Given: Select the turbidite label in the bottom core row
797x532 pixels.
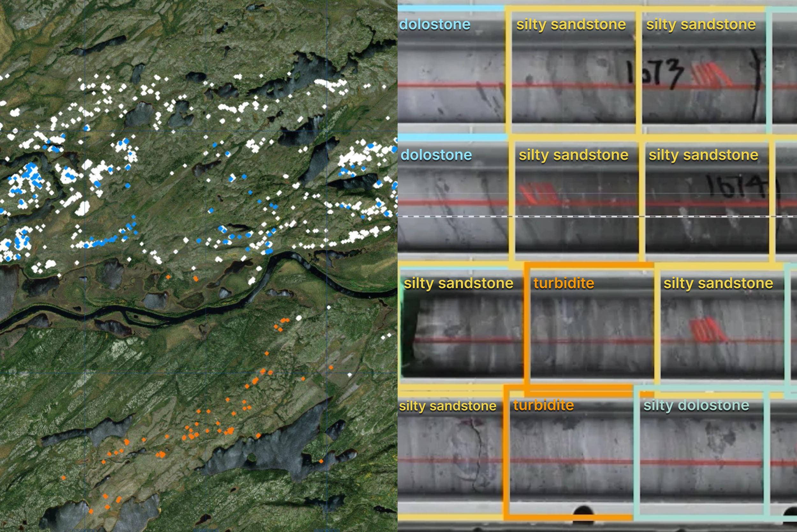Looking at the screenshot, I should (543, 405).
